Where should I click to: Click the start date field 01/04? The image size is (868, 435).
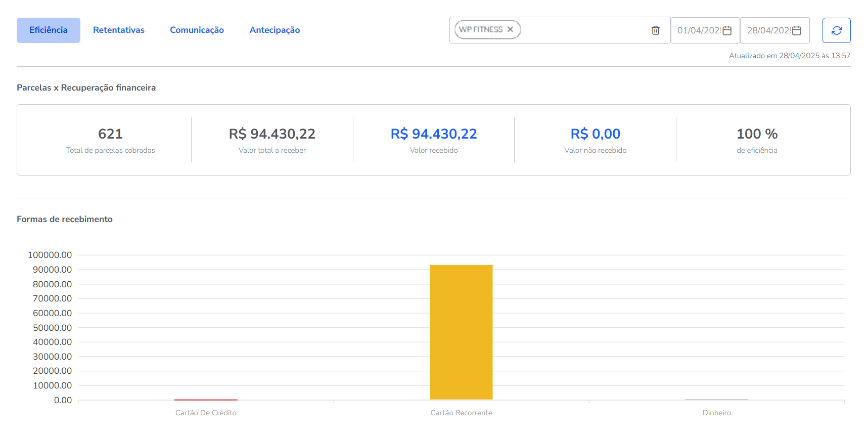click(x=698, y=30)
